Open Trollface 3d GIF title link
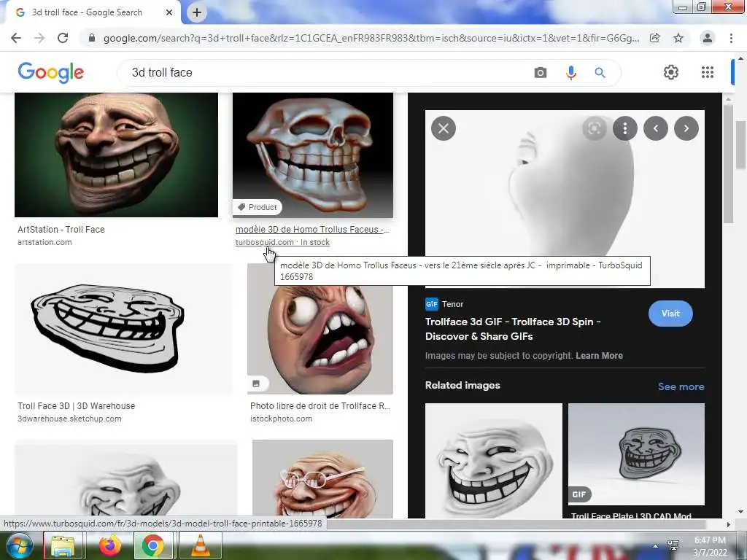 [513, 329]
